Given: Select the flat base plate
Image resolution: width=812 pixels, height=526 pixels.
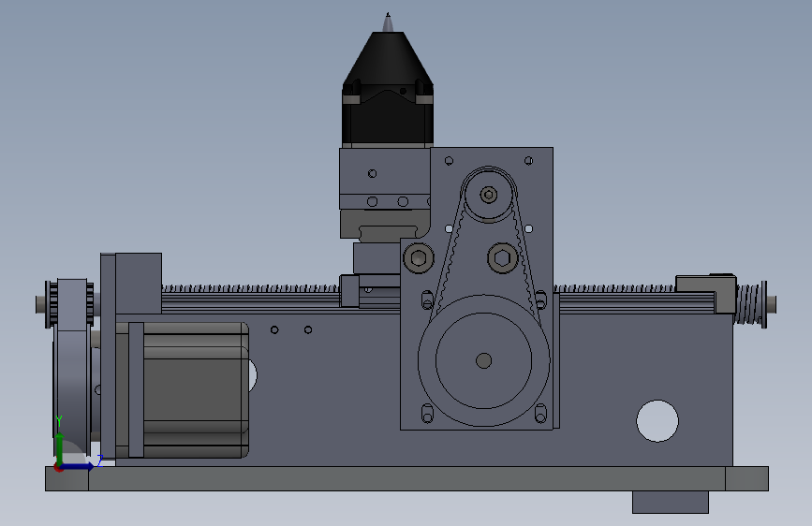Looking at the screenshot, I should pyautogui.click(x=407, y=478).
